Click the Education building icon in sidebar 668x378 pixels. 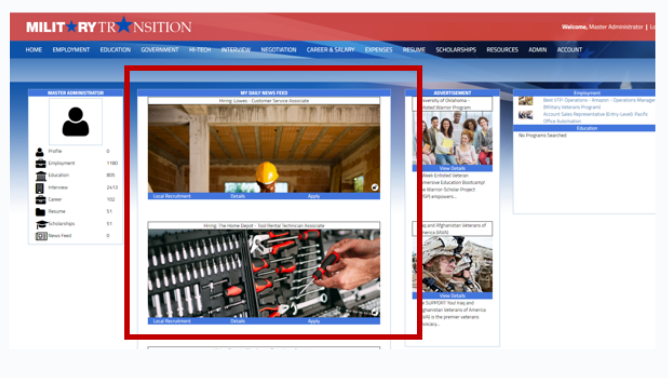coord(41,176)
